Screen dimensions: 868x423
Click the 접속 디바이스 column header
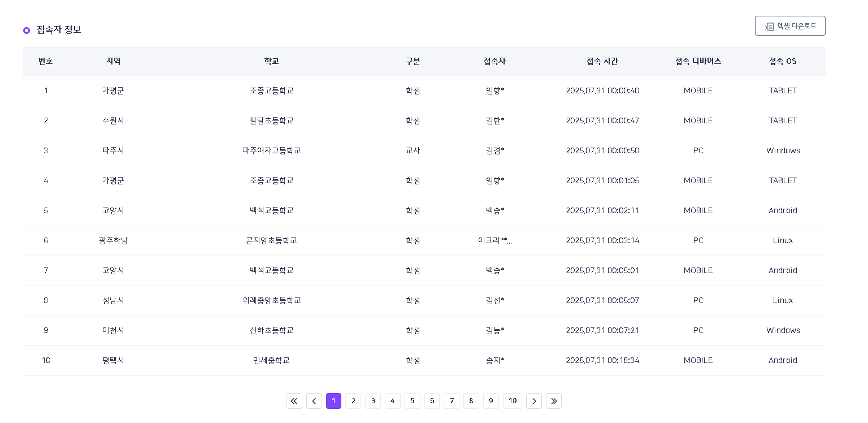(698, 61)
